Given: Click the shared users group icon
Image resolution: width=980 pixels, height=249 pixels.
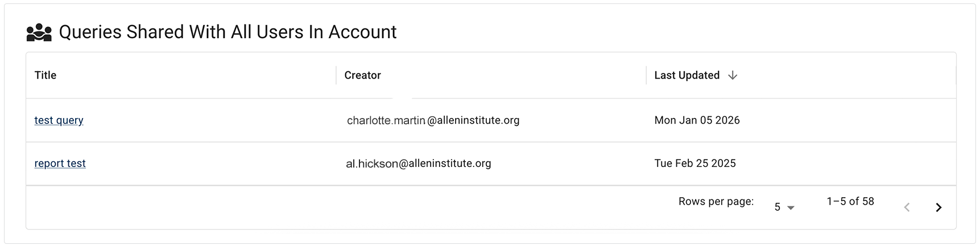Looking at the screenshot, I should point(39,32).
